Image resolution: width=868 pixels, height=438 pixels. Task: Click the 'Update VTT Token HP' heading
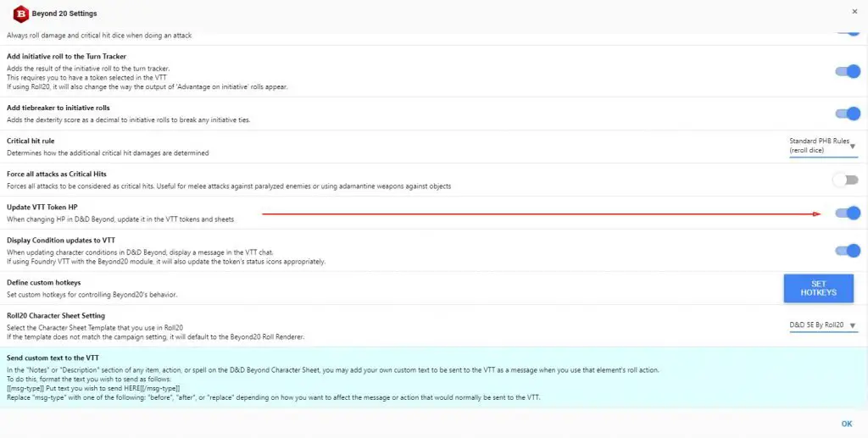pos(42,208)
